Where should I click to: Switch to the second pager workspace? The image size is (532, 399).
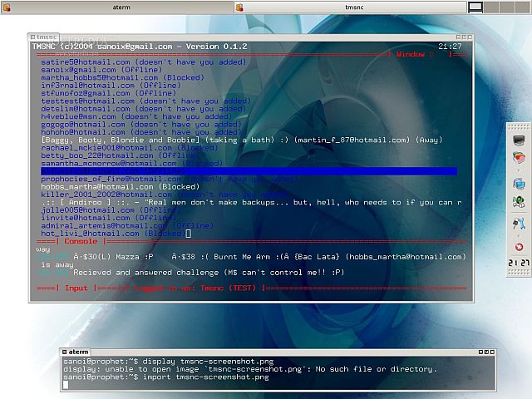click(x=493, y=7)
